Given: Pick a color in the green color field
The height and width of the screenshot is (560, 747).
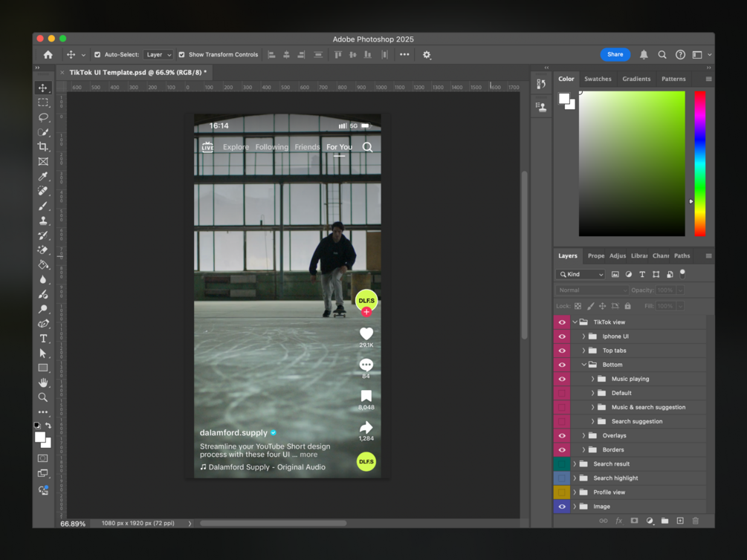Looking at the screenshot, I should click(632, 163).
